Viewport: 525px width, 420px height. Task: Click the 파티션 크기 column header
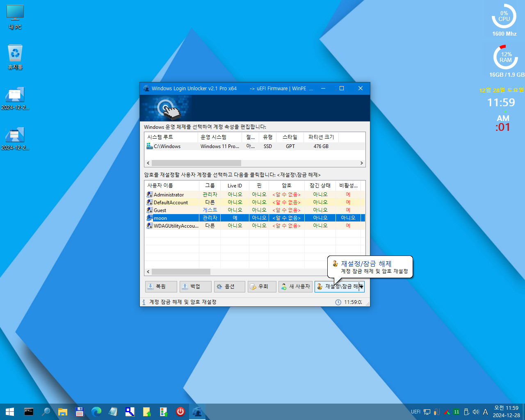[321, 137]
